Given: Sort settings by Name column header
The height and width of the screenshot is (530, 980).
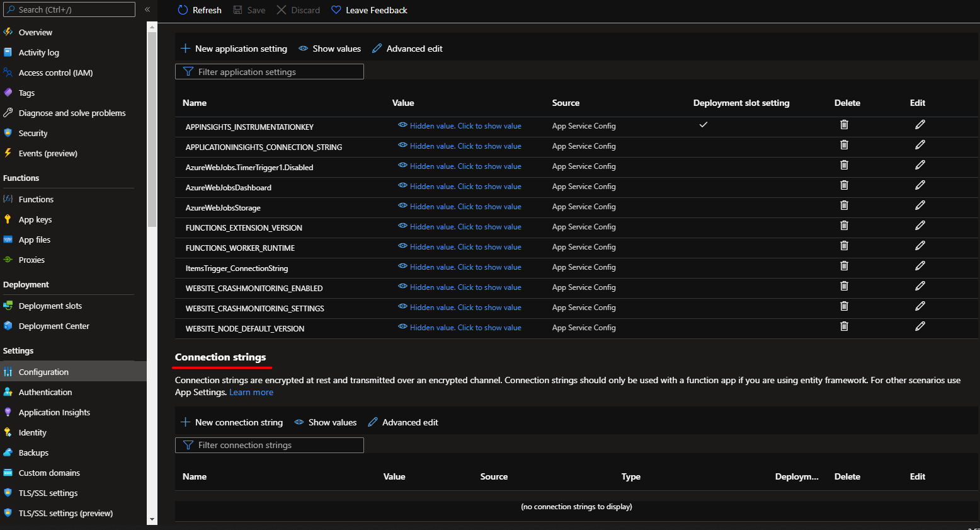Looking at the screenshot, I should click(195, 103).
